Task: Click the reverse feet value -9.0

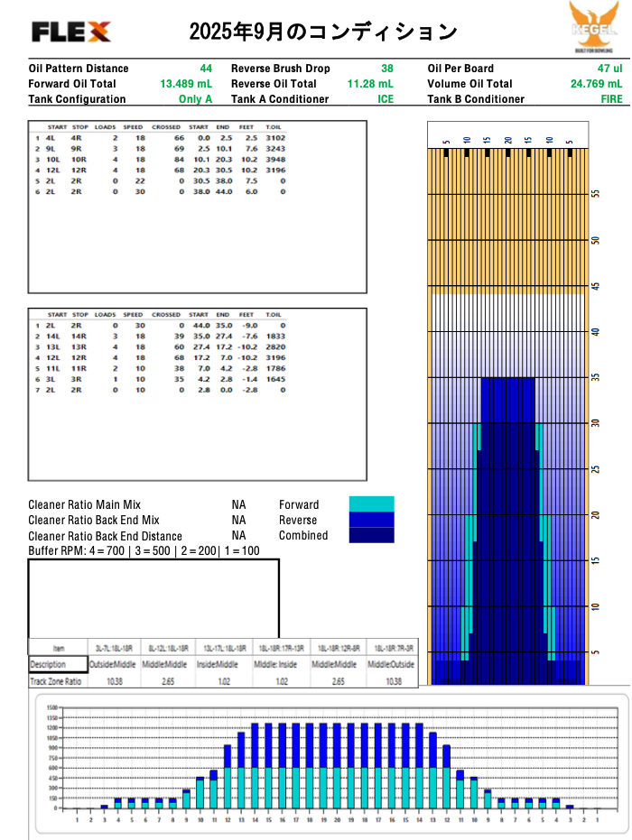Action: 249,326
